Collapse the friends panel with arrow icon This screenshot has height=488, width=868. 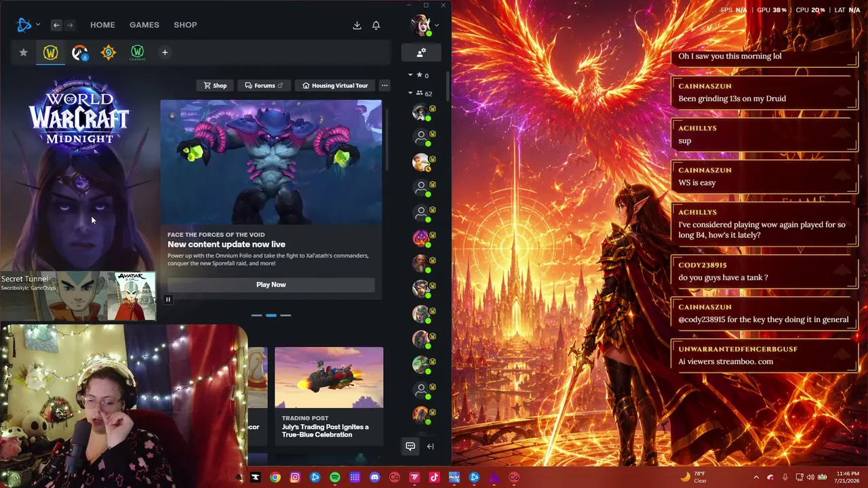coord(430,446)
